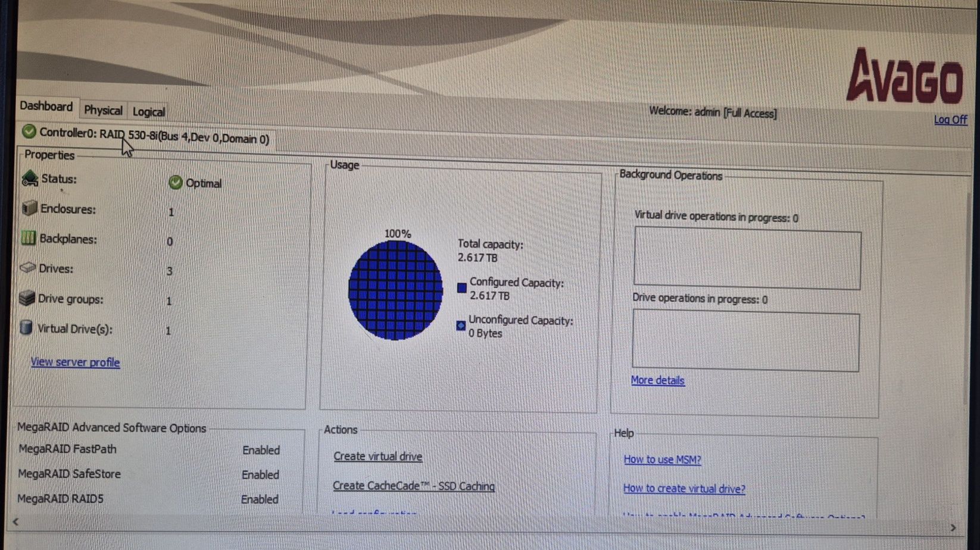This screenshot has width=980, height=550.
Task: Click the Drive operations in progress box
Action: (745, 342)
